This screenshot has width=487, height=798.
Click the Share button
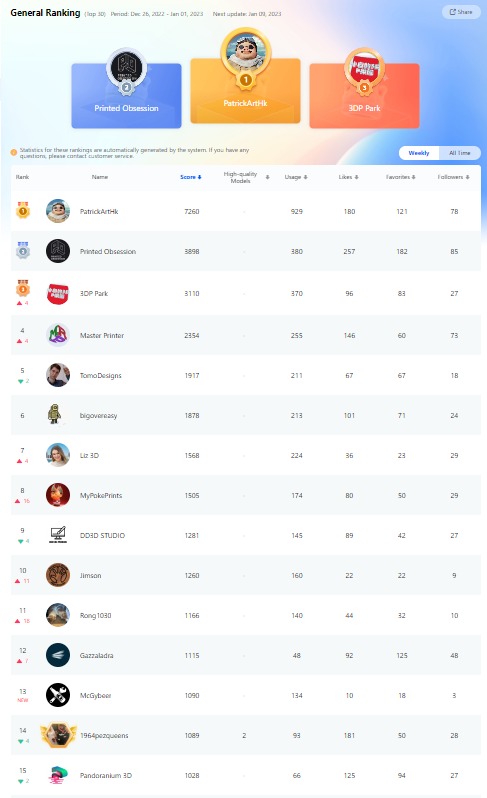pos(461,12)
